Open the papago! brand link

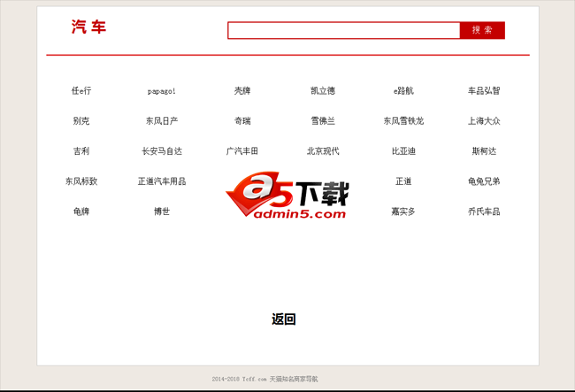point(162,91)
